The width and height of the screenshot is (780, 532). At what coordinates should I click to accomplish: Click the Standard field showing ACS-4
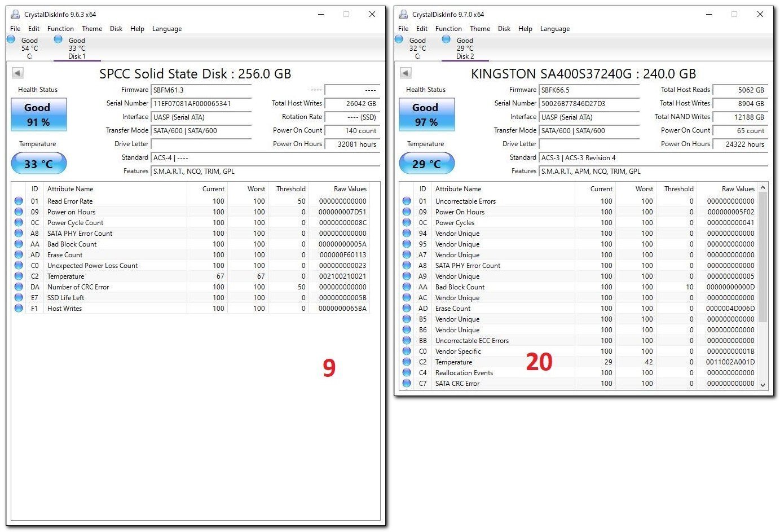pos(266,158)
